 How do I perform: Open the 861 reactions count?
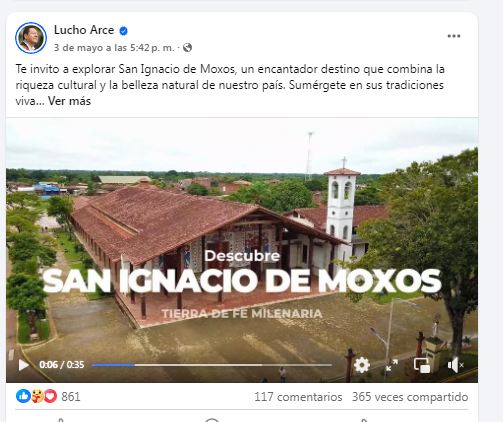(x=71, y=397)
